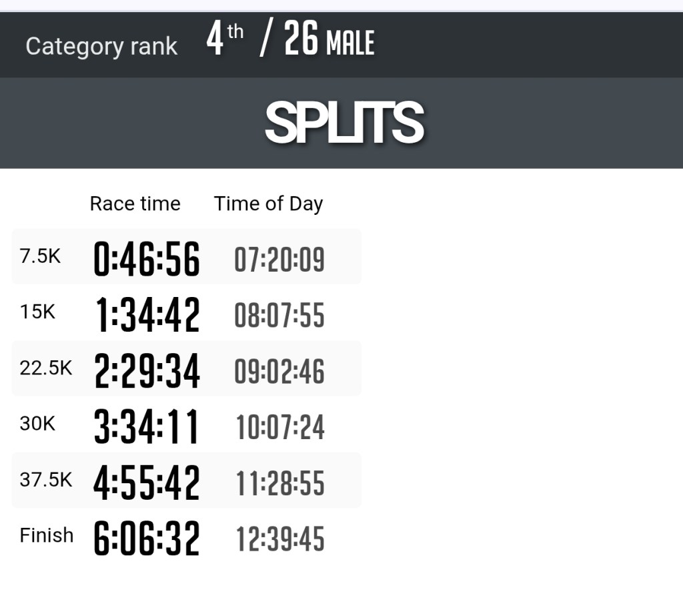683x616 pixels.
Task: Click the Category rank label
Action: tap(101, 47)
